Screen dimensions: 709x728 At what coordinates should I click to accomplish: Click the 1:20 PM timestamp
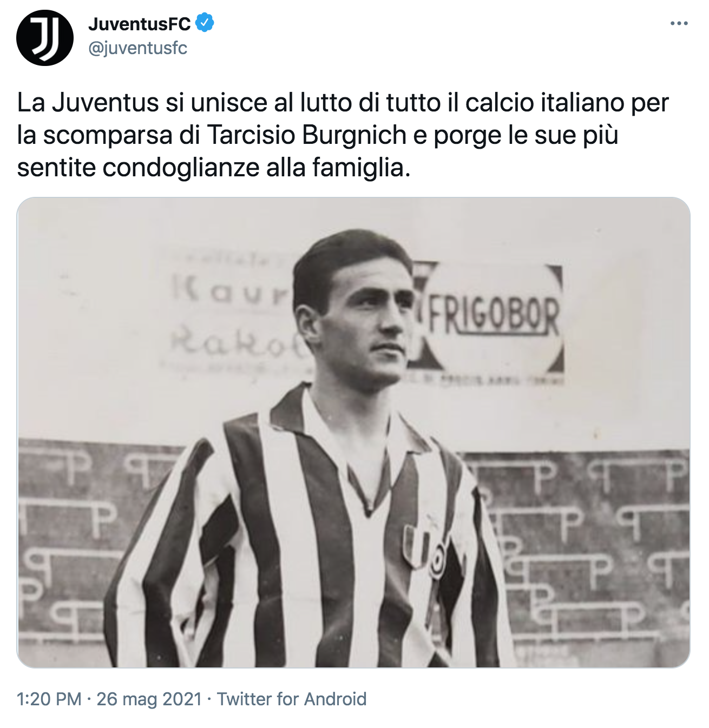49,699
